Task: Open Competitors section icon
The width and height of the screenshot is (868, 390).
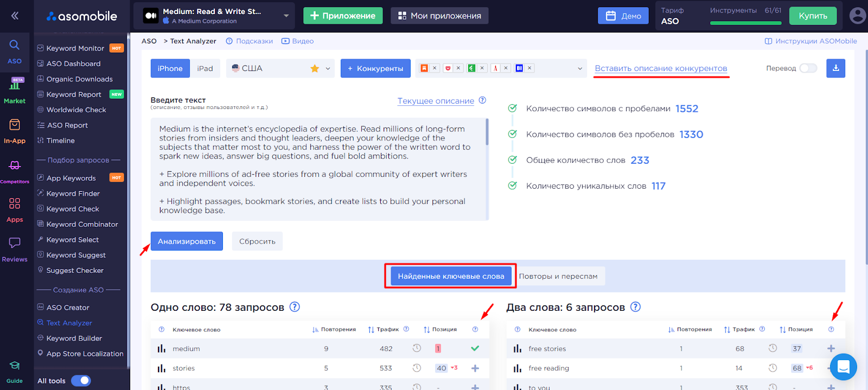Action: tap(15, 165)
